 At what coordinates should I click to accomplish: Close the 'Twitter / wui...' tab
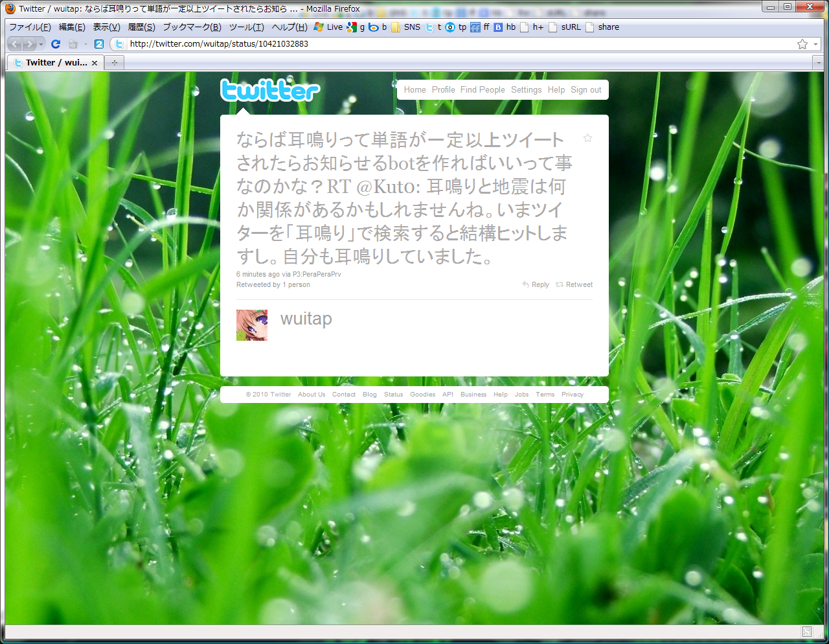coord(95,63)
